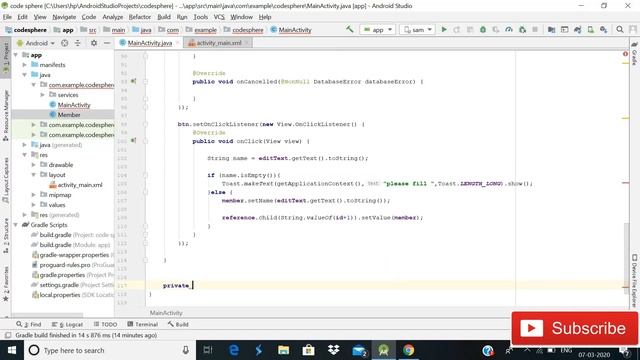Open the device selector dropdown
This screenshot has width=640, height=360.
pos(418,29)
